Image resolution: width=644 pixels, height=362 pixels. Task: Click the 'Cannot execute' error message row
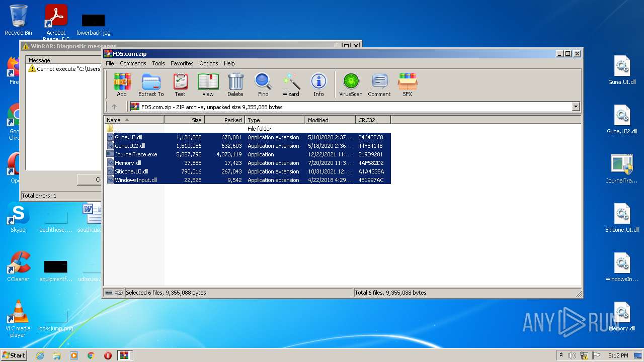coord(65,69)
